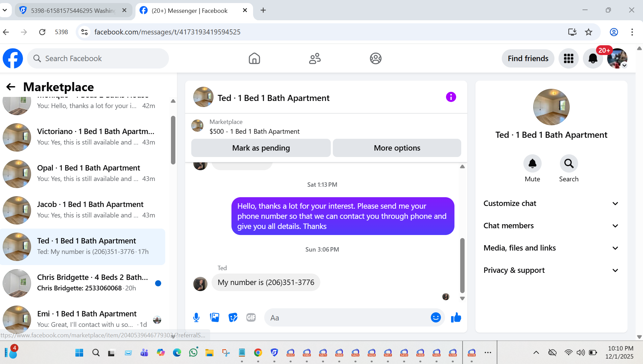
Task: Search in conversation with the magnifier icon
Action: pyautogui.click(x=569, y=163)
